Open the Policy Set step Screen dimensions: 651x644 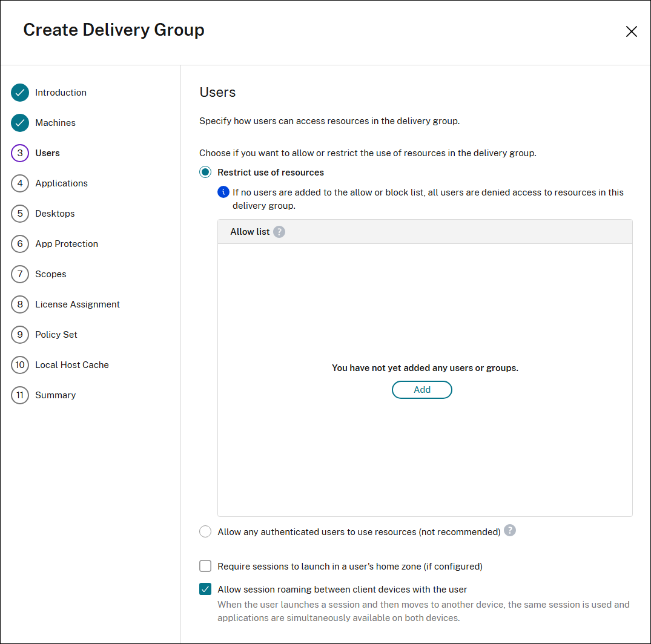tap(56, 335)
